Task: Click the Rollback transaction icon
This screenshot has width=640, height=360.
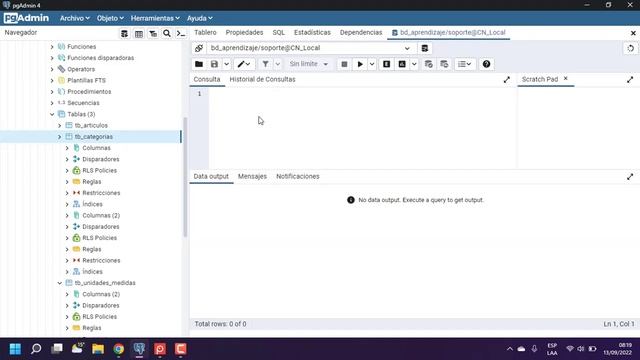Action: tap(444, 64)
